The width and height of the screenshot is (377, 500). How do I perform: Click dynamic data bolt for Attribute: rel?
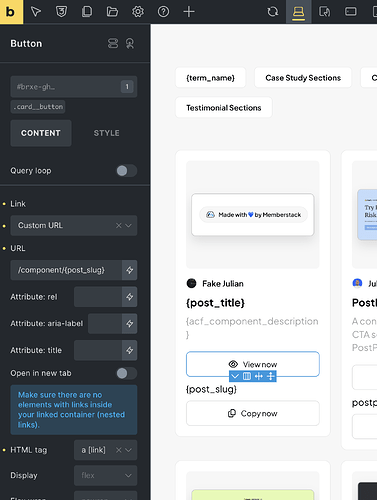tap(130, 297)
